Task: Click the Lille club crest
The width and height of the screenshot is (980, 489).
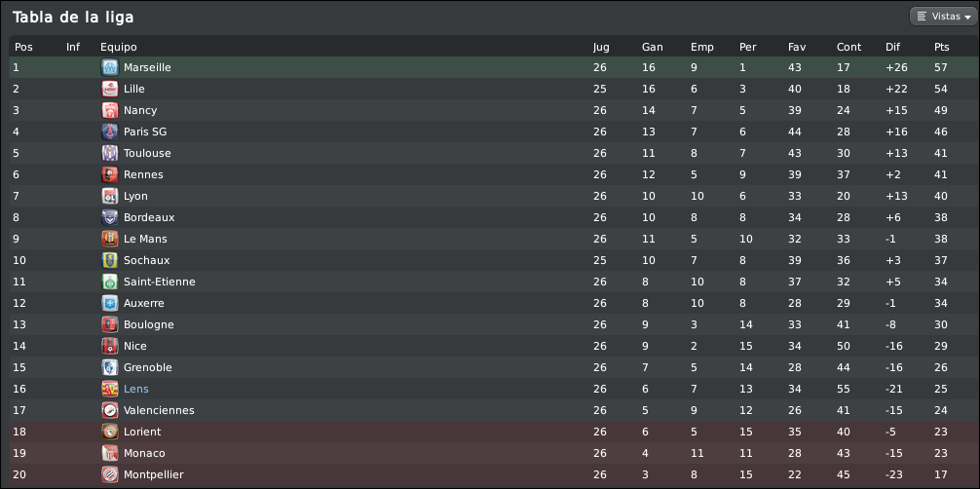Action: click(109, 89)
